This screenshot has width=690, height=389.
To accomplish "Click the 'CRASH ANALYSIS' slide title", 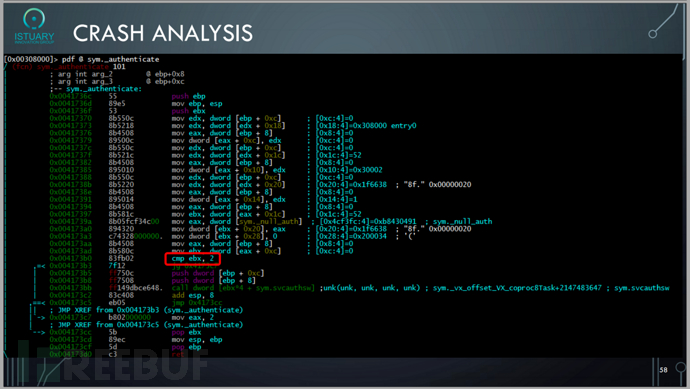I will (x=162, y=33).
